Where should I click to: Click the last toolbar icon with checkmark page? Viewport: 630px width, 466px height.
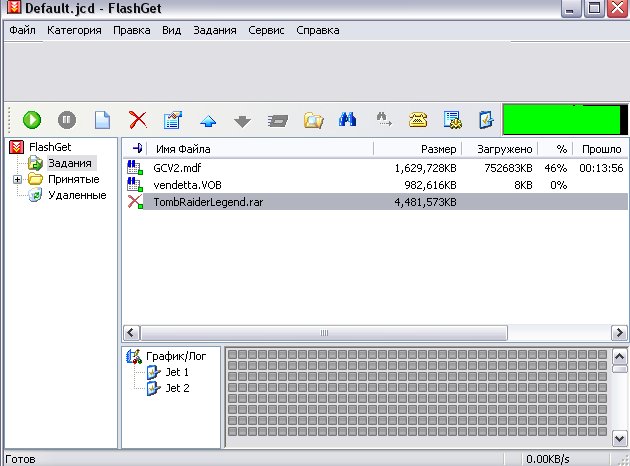pos(486,120)
